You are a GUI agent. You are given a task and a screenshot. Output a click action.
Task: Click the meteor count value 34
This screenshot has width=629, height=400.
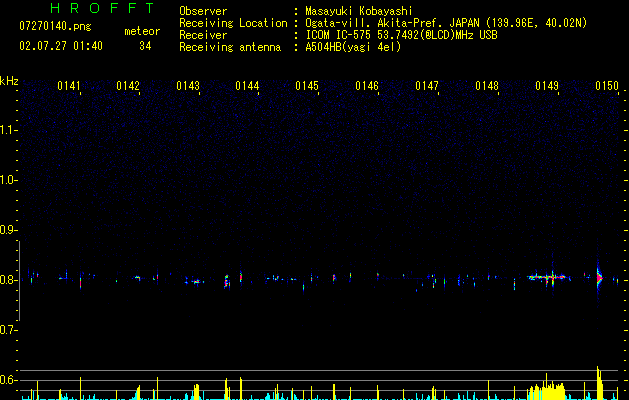click(x=145, y=46)
